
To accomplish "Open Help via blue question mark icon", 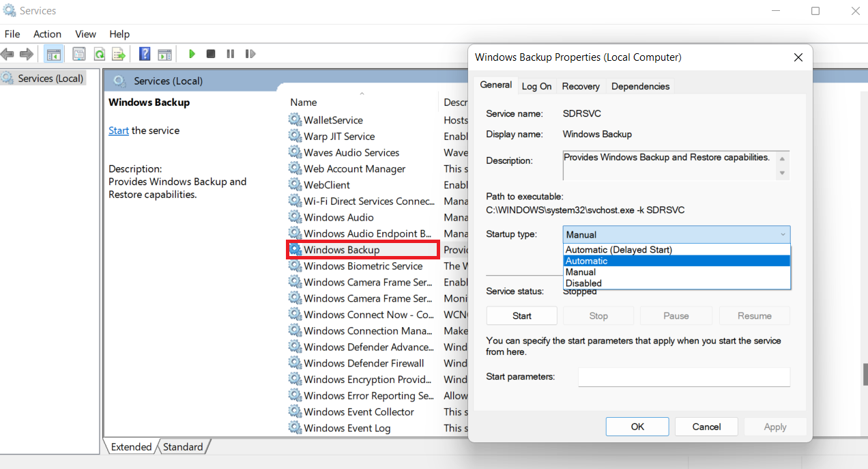I will tap(145, 54).
